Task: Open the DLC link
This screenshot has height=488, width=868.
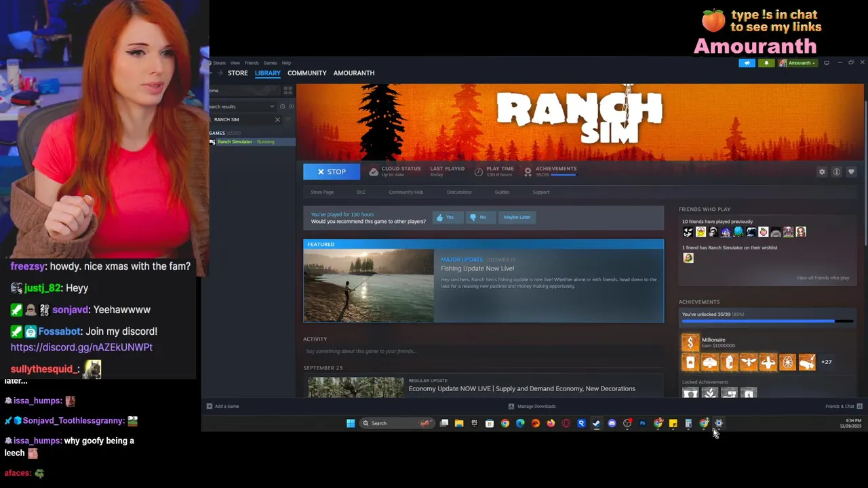Action: (361, 192)
